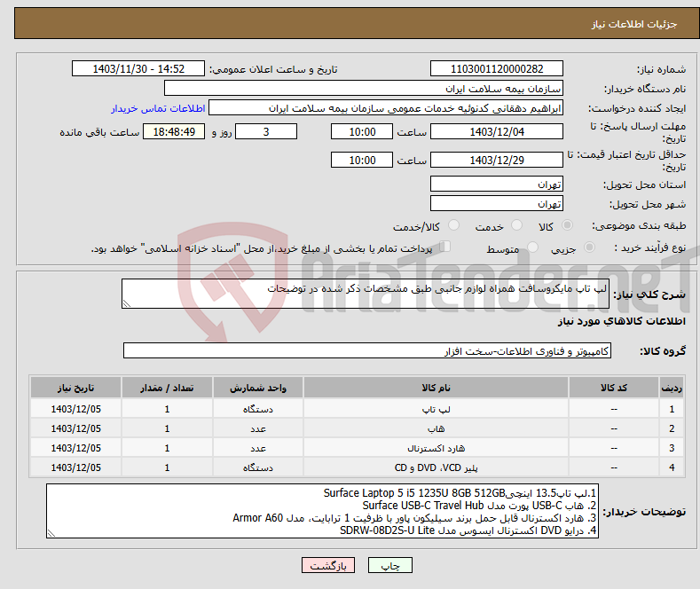Select the جزیی purchase type radio

[x=589, y=247]
